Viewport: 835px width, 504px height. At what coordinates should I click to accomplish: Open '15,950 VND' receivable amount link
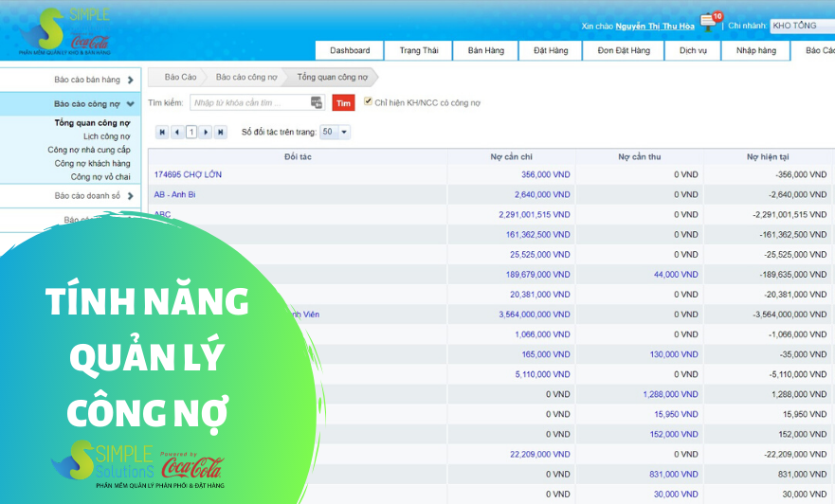(676, 414)
